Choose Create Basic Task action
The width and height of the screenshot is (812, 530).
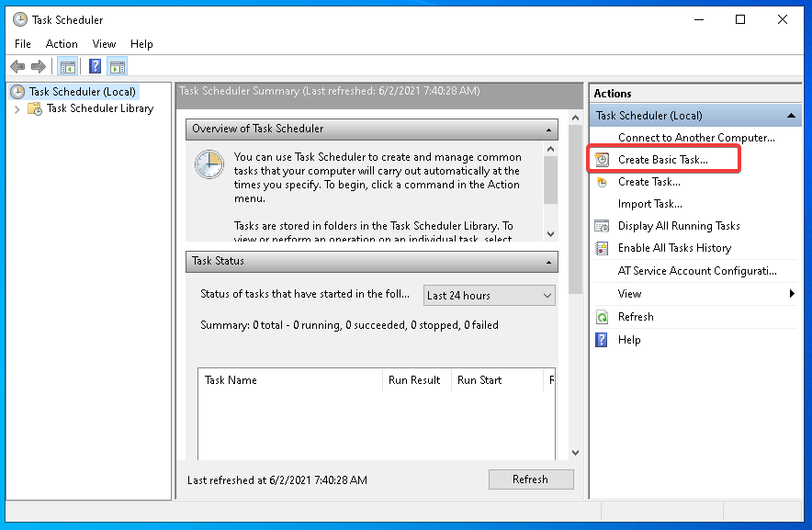663,160
